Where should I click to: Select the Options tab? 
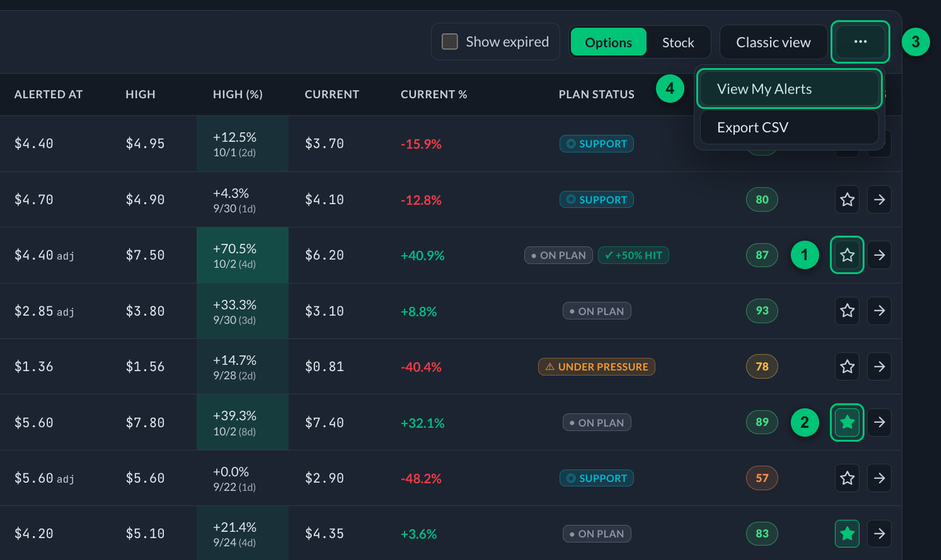pyautogui.click(x=608, y=42)
